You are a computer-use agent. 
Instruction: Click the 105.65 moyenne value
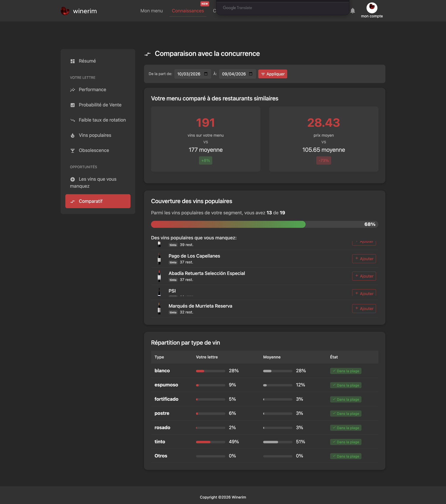tap(323, 150)
